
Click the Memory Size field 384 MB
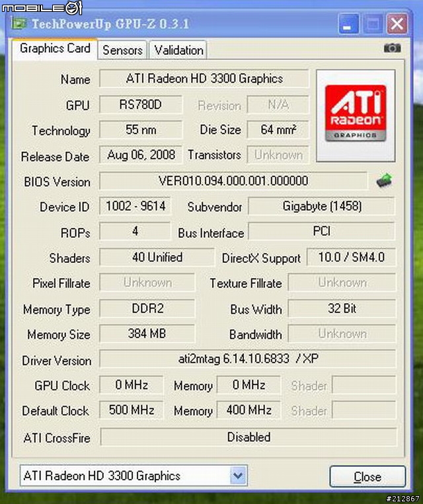tap(147, 334)
